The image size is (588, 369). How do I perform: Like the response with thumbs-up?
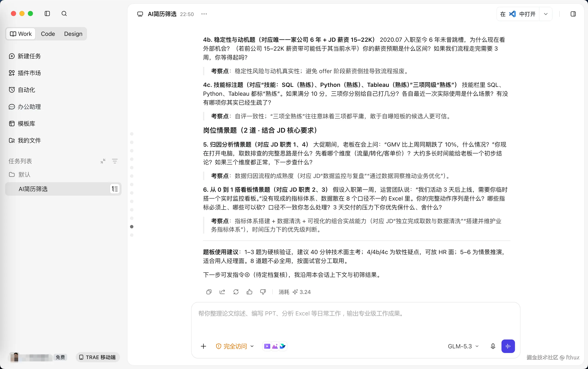249,292
